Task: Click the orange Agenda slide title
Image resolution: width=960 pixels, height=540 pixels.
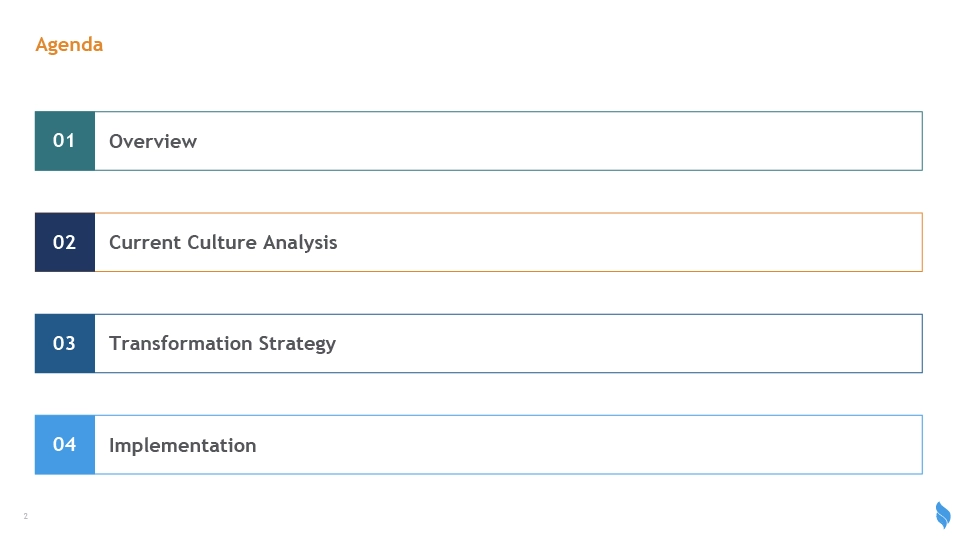Action: click(x=69, y=45)
